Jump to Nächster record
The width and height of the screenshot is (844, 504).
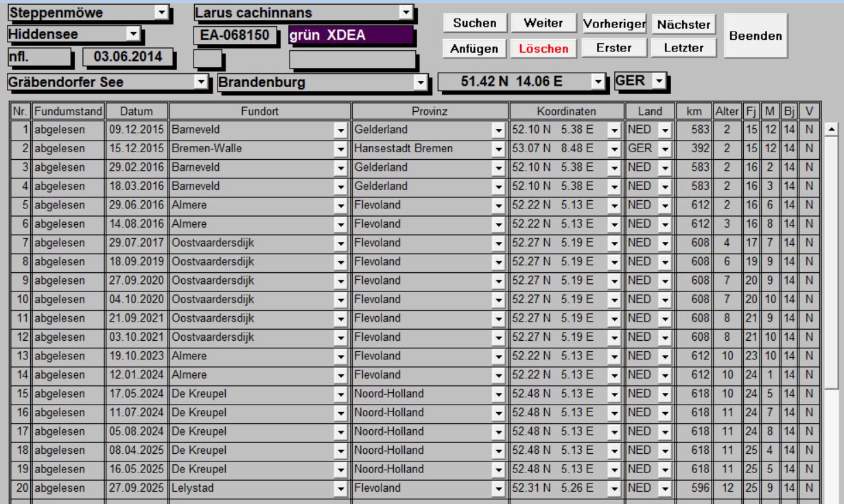pyautogui.click(x=683, y=24)
